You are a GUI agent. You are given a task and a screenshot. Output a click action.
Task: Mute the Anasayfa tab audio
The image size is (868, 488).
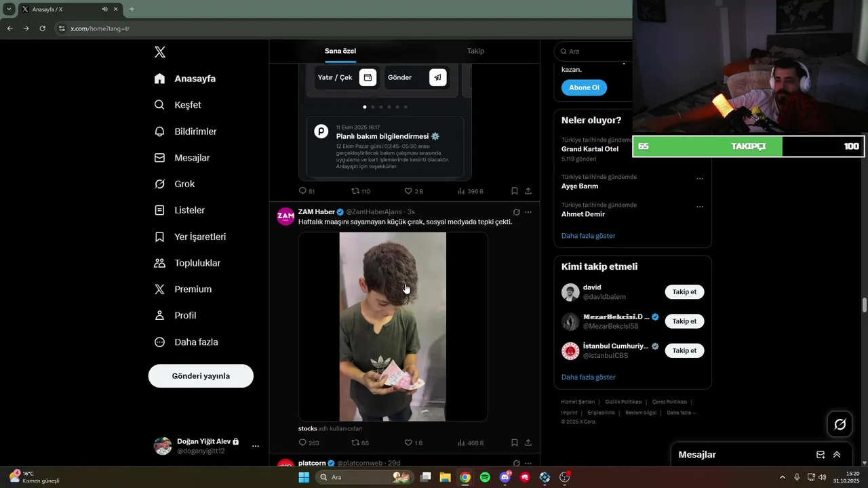104,9
